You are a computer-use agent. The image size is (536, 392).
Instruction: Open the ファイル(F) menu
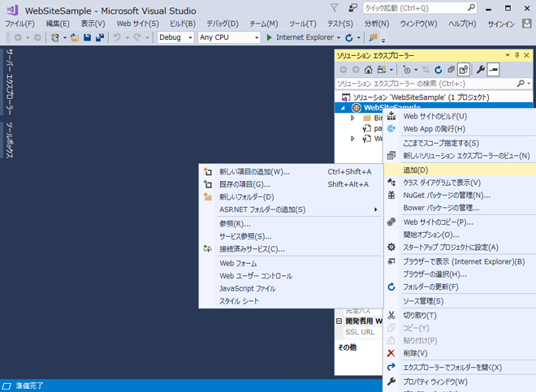coord(19,24)
